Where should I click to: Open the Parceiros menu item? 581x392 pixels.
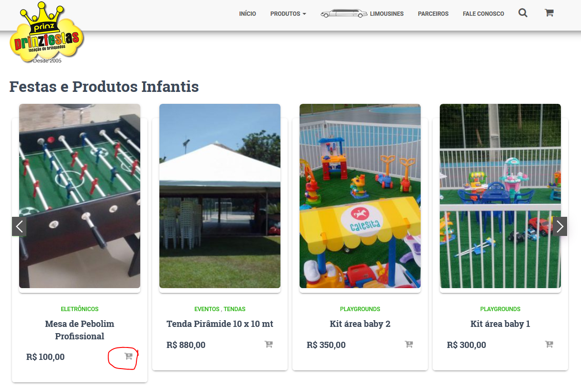(433, 14)
